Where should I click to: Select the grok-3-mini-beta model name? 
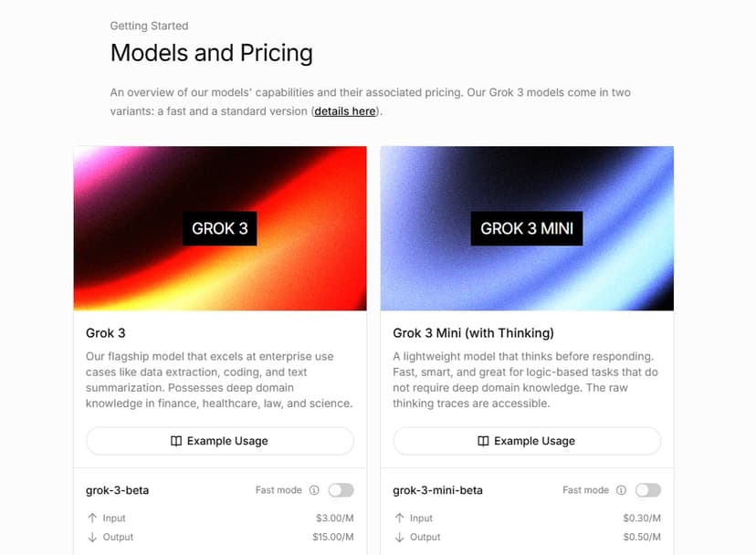(437, 490)
